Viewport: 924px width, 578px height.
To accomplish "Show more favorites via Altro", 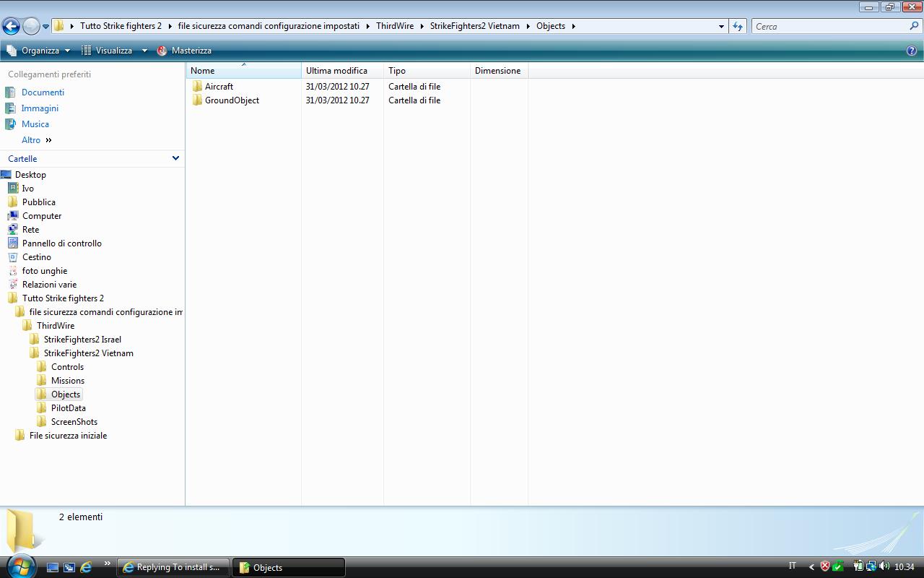I will pyautogui.click(x=36, y=140).
